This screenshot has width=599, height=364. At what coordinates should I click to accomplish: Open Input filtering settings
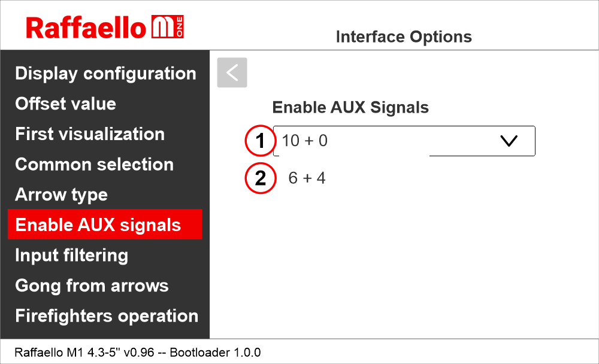(71, 256)
